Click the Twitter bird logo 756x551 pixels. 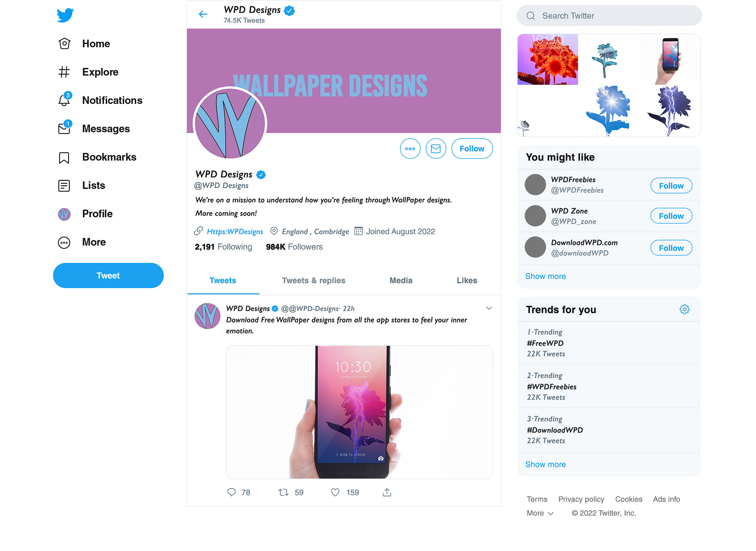(x=65, y=15)
